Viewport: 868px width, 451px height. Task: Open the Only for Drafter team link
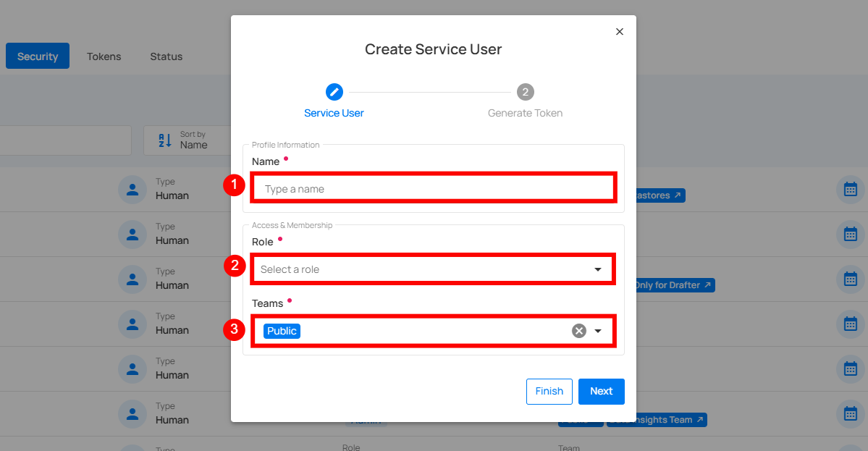pos(673,285)
